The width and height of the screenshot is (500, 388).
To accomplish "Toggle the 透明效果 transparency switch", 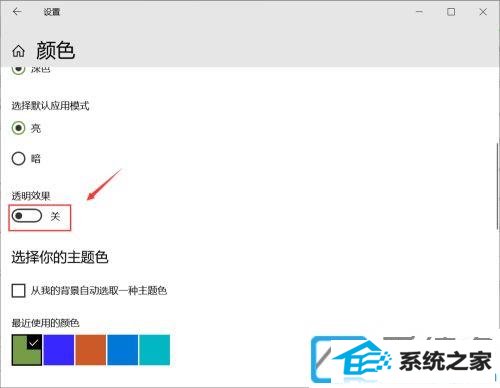I will click(27, 216).
